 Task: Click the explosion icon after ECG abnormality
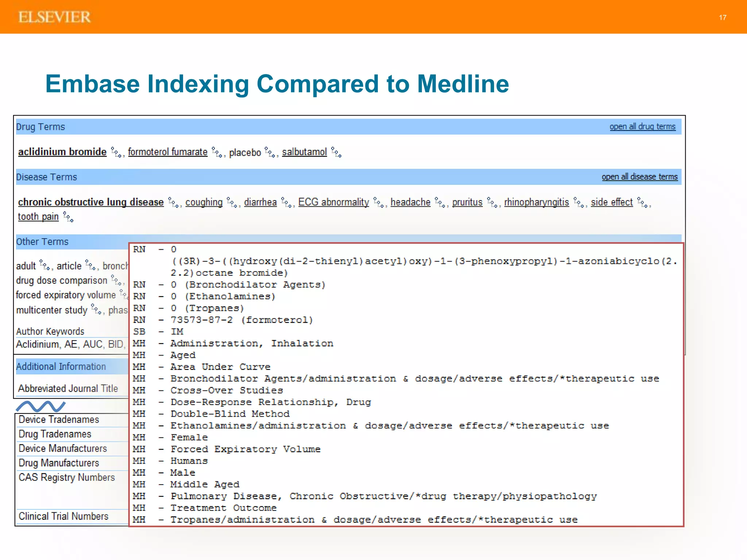coord(379,203)
